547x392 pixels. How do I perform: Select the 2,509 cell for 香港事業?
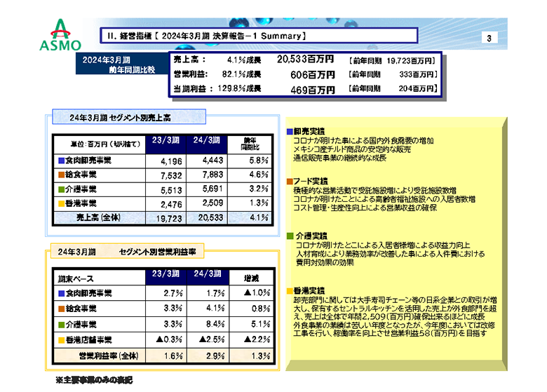click(x=206, y=203)
